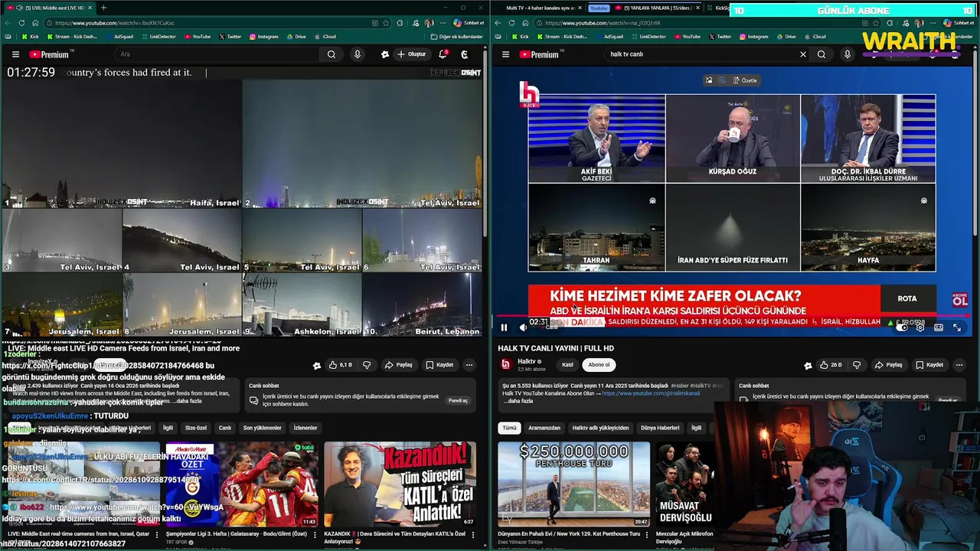Screen dimensions: 980x551
Task: Click Kaydet under Middle east live video
Action: (x=439, y=365)
